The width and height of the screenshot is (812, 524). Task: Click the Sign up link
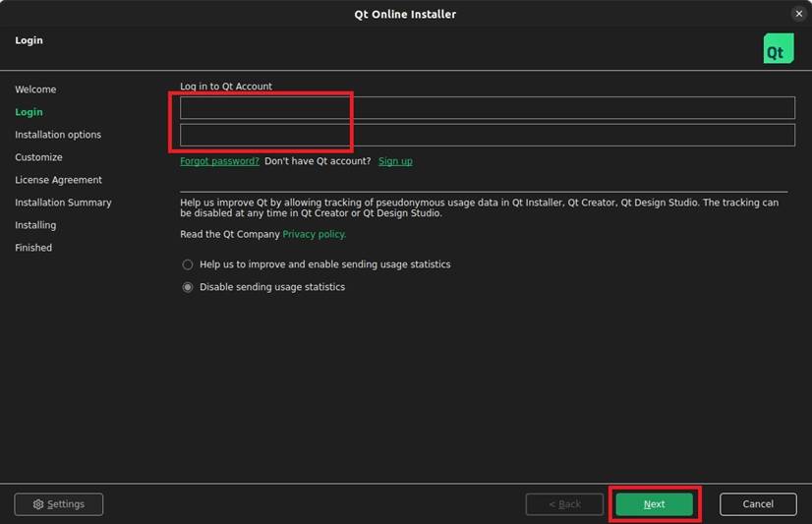click(395, 161)
